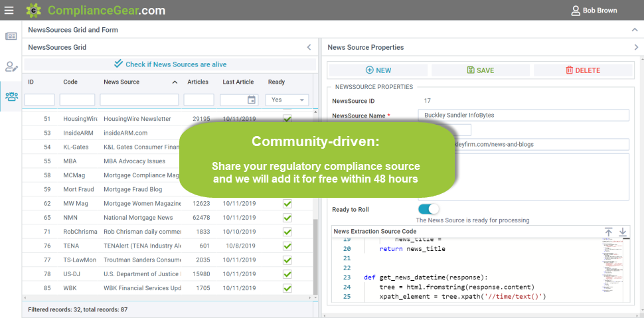Click the News Source filter input
Screen dimensions: 644x318
coord(139,100)
